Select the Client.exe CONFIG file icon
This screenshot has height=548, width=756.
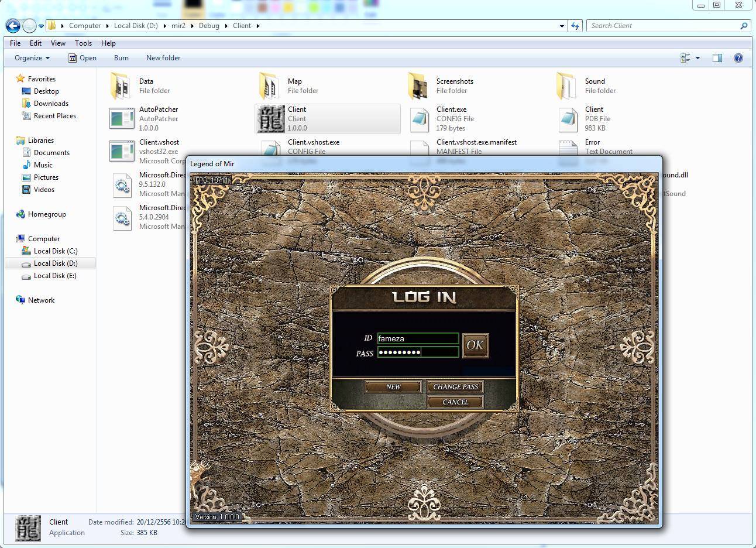(420, 119)
